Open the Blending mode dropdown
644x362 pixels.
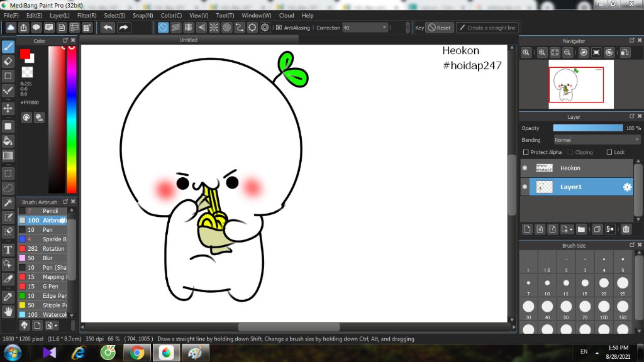(x=597, y=140)
